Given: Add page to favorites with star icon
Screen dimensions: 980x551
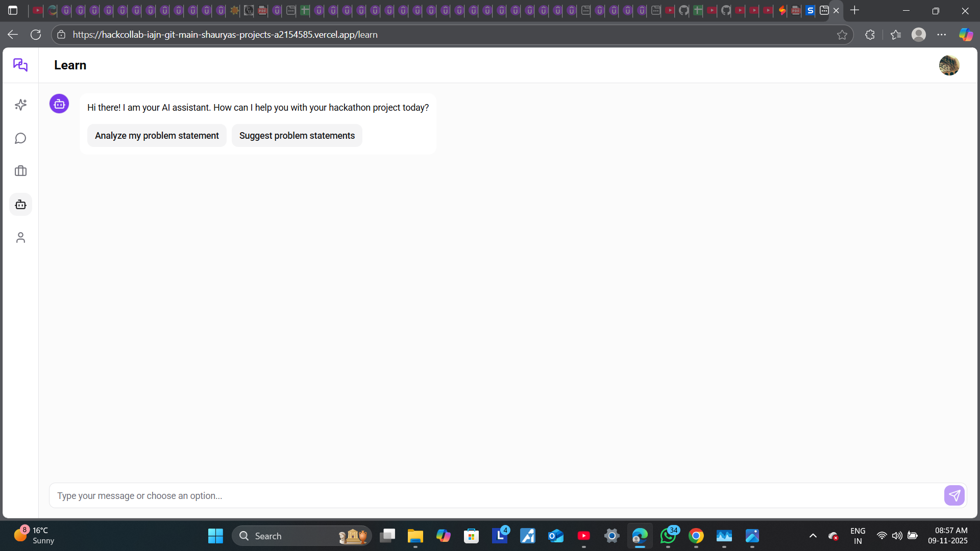Looking at the screenshot, I should [842, 35].
